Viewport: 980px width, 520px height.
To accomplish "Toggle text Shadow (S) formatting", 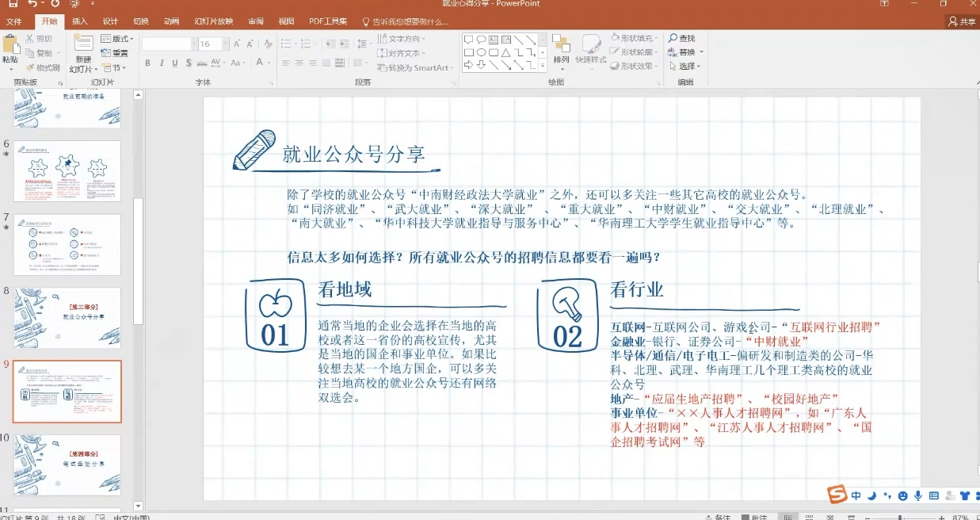I will 189,63.
